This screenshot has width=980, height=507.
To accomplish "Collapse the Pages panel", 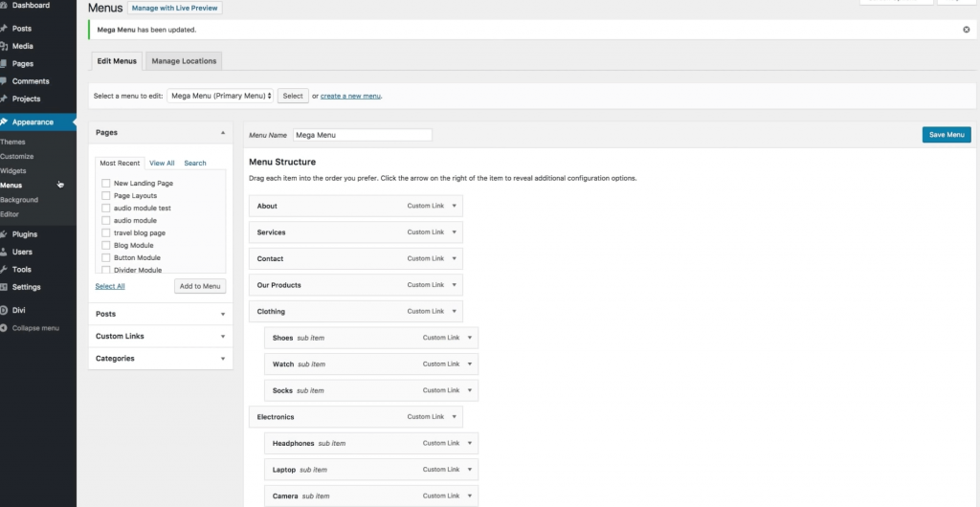I will [222, 132].
